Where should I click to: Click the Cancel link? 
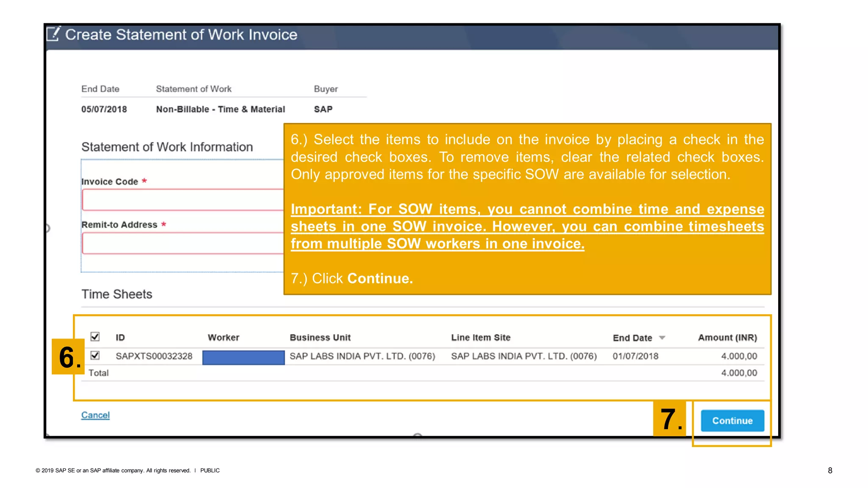95,415
